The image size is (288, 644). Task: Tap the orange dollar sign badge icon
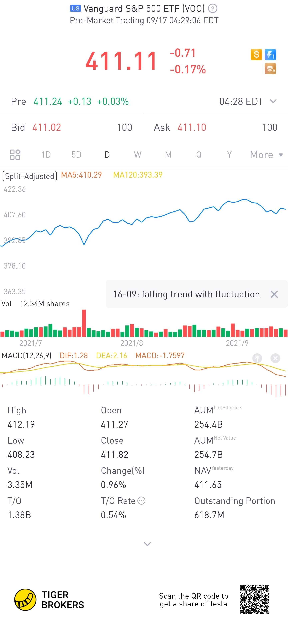pyautogui.click(x=256, y=54)
